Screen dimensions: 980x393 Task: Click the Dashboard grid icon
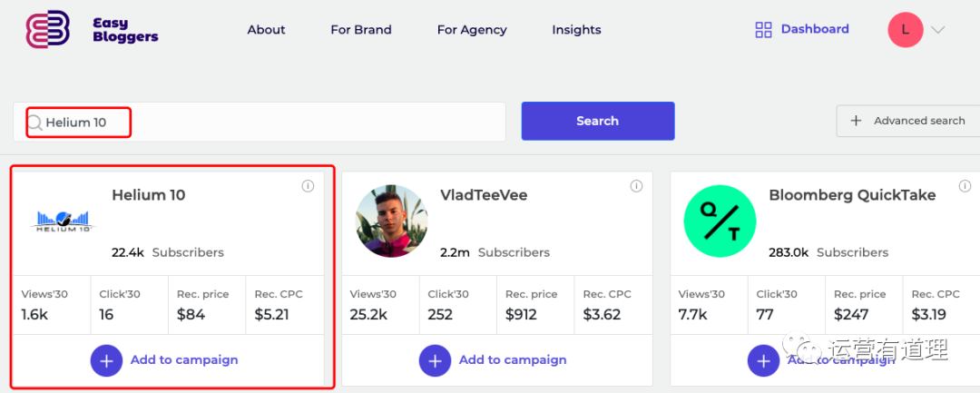point(763,30)
